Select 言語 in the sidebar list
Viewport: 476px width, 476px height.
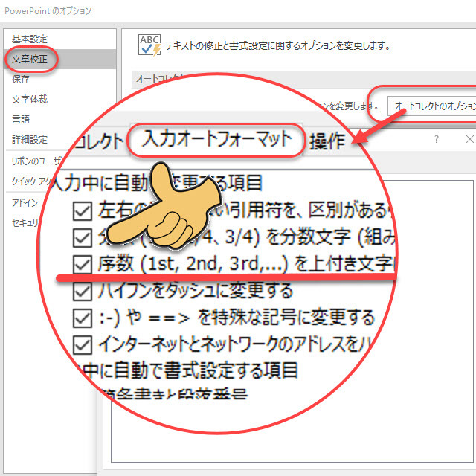click(21, 119)
